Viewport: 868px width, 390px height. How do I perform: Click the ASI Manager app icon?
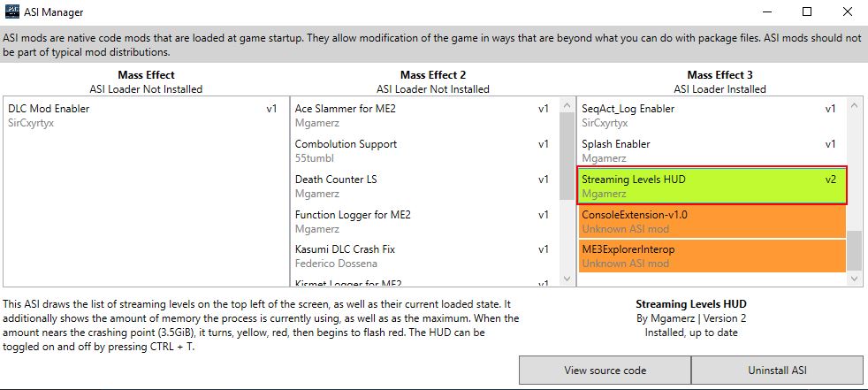click(x=12, y=11)
